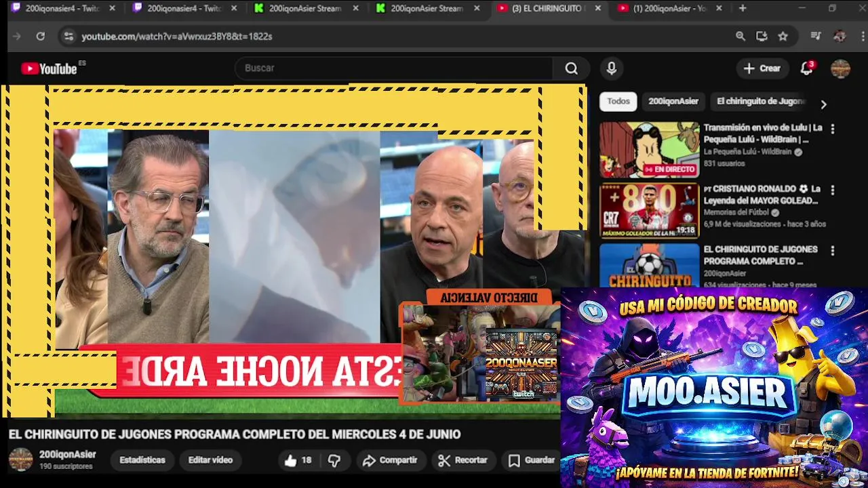The width and height of the screenshot is (868, 488).
Task: Open YouTube notifications bell
Action: pyautogui.click(x=806, y=68)
